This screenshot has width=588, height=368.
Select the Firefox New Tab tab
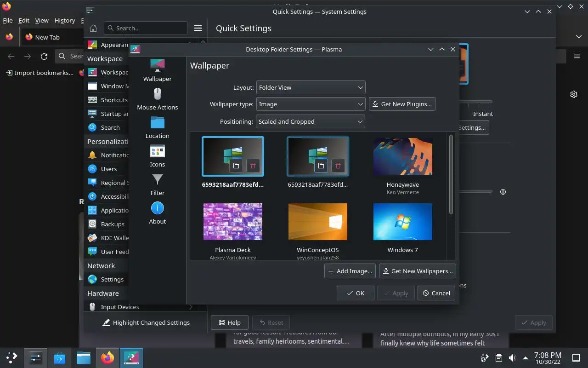[x=52, y=37]
